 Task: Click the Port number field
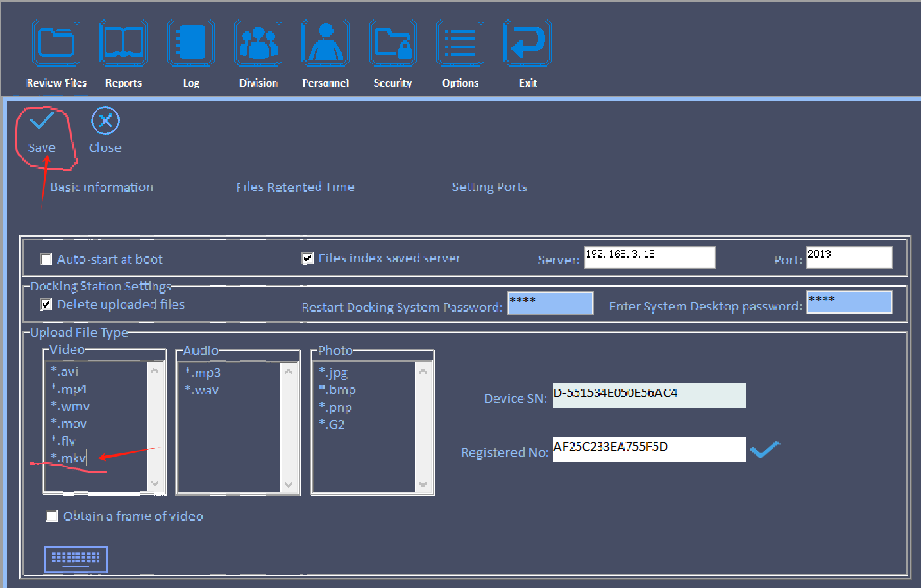pos(849,258)
